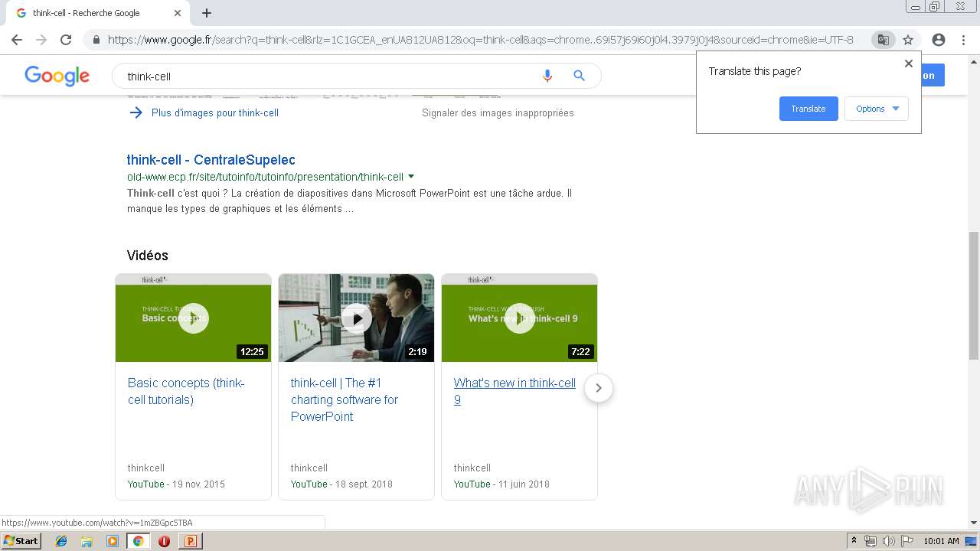This screenshot has height=551, width=980.
Task: Open the think-cell - CentraleSupelec result
Action: pyautogui.click(x=211, y=160)
